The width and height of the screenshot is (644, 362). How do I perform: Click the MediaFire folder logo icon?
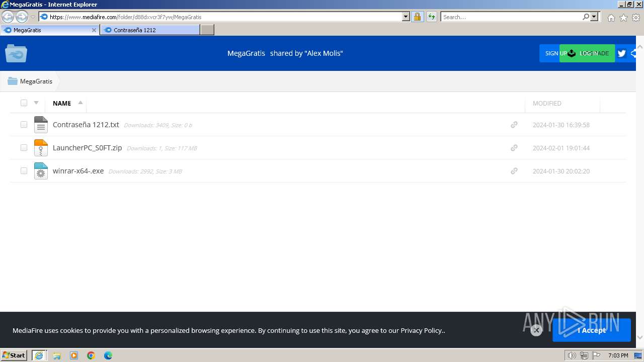click(16, 53)
